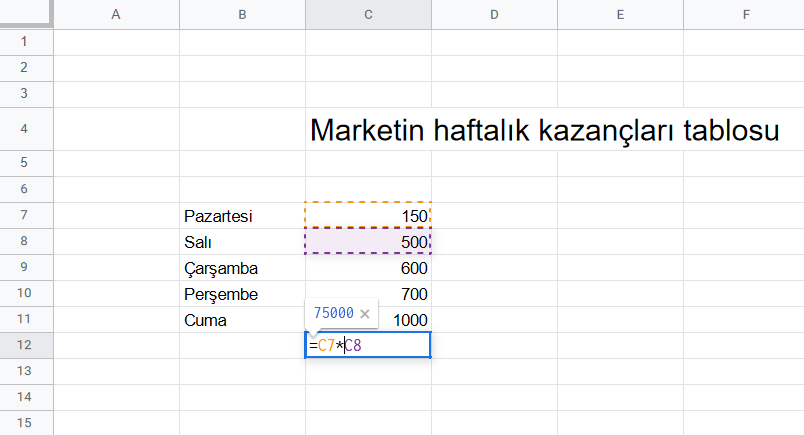
Task: Select row 3 header
Action: point(26,94)
